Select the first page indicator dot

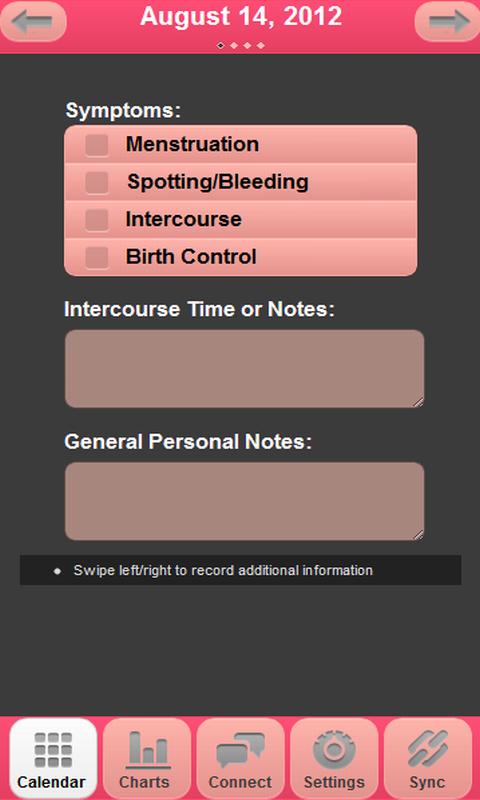point(220,45)
